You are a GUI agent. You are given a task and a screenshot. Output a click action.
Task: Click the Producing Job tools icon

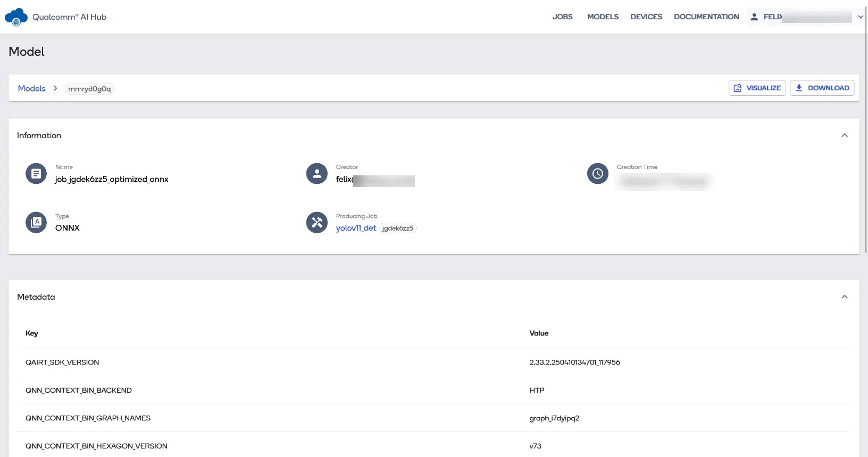coord(317,223)
